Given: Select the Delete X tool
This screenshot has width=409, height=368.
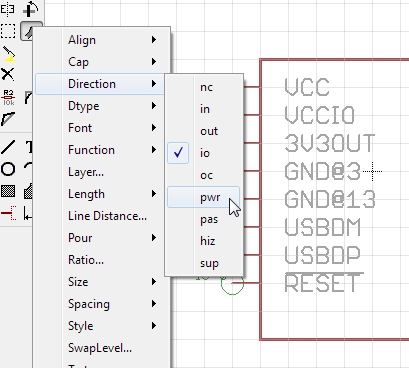Looking at the screenshot, I should coord(8,74).
